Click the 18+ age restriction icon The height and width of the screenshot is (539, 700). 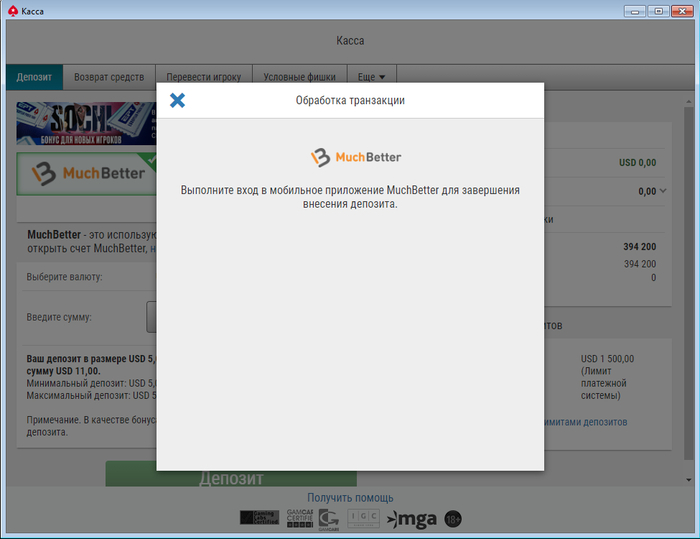click(453, 519)
